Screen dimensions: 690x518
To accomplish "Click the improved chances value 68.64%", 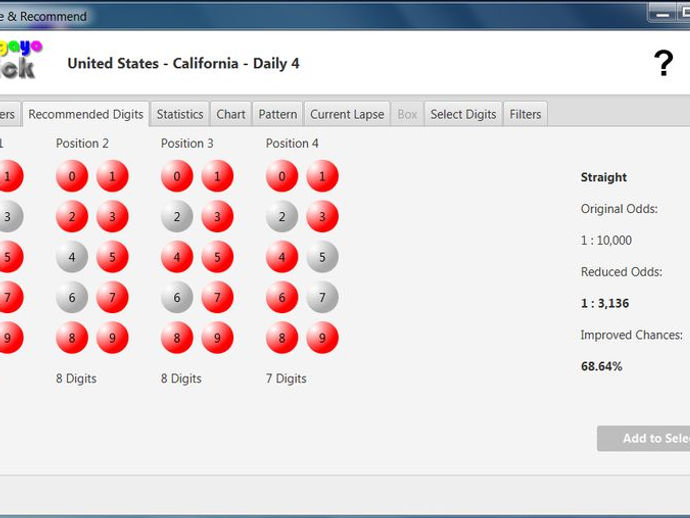I will pyautogui.click(x=602, y=366).
